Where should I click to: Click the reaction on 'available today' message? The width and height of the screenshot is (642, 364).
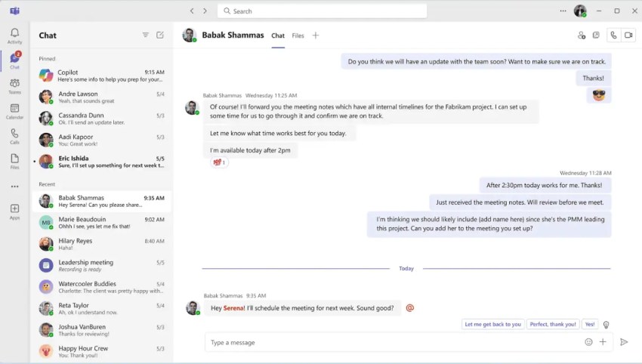coord(220,162)
